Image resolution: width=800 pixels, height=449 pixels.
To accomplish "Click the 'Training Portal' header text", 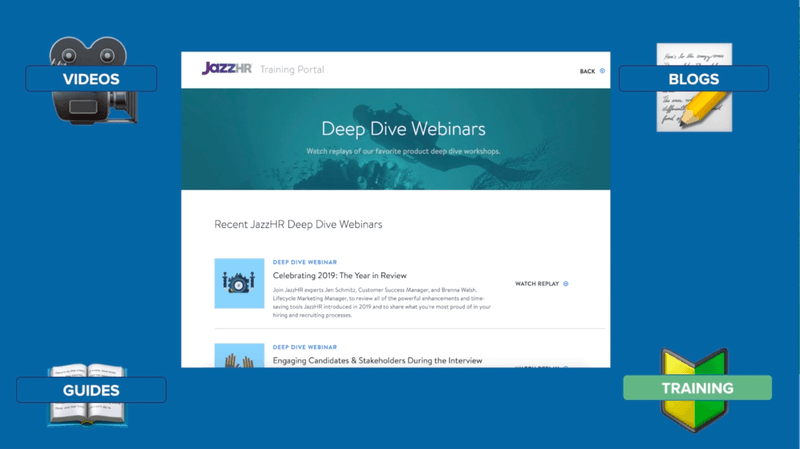I will [x=292, y=69].
